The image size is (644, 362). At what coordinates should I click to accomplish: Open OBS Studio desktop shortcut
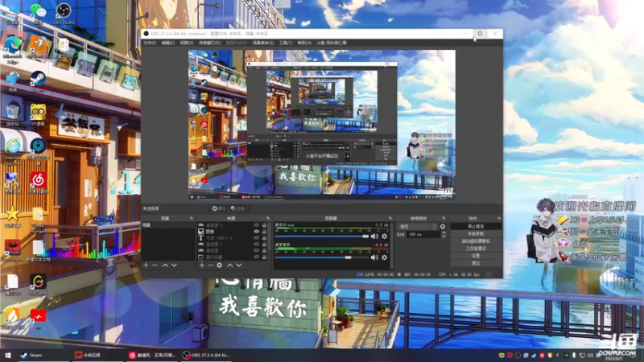[x=64, y=14]
